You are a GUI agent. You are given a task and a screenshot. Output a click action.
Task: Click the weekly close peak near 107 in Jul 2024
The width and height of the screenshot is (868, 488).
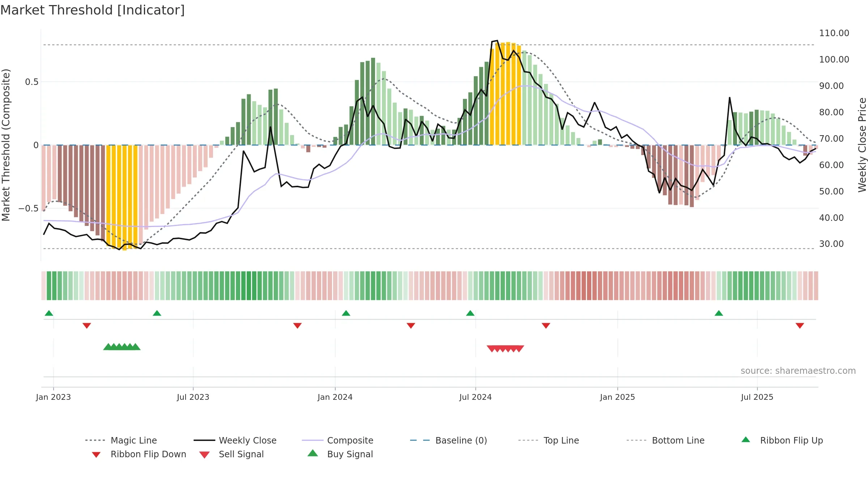[497, 41]
